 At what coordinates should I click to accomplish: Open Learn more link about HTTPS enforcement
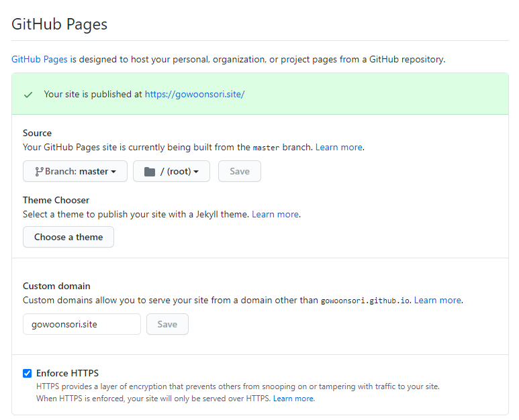pyautogui.click(x=293, y=399)
